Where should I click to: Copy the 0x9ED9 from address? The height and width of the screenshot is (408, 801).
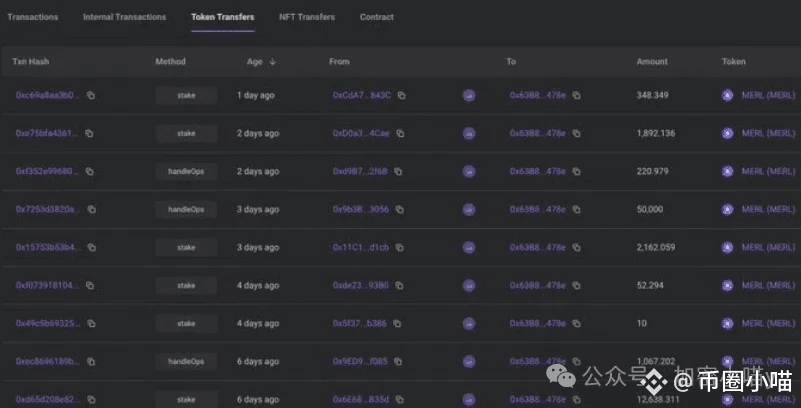pyautogui.click(x=398, y=362)
